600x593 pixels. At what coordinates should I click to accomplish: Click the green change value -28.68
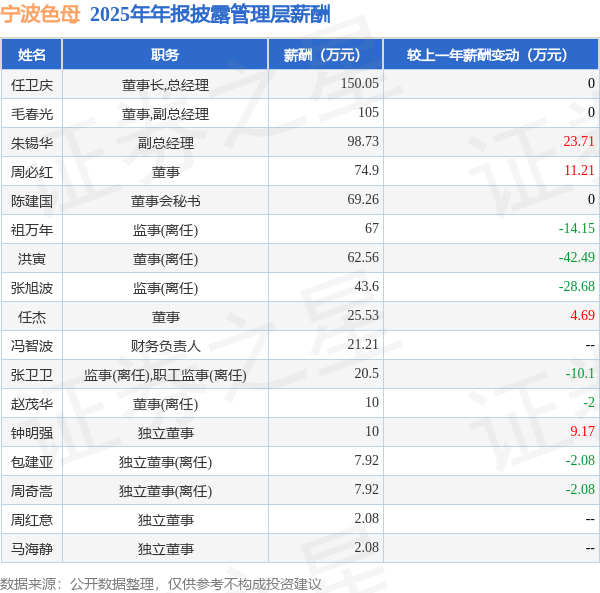[576, 287]
